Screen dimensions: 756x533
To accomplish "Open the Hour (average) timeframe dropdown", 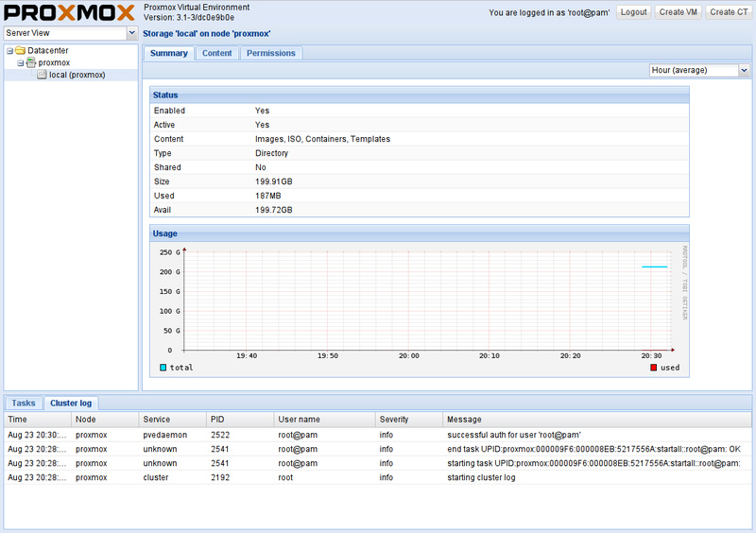I will (744, 71).
